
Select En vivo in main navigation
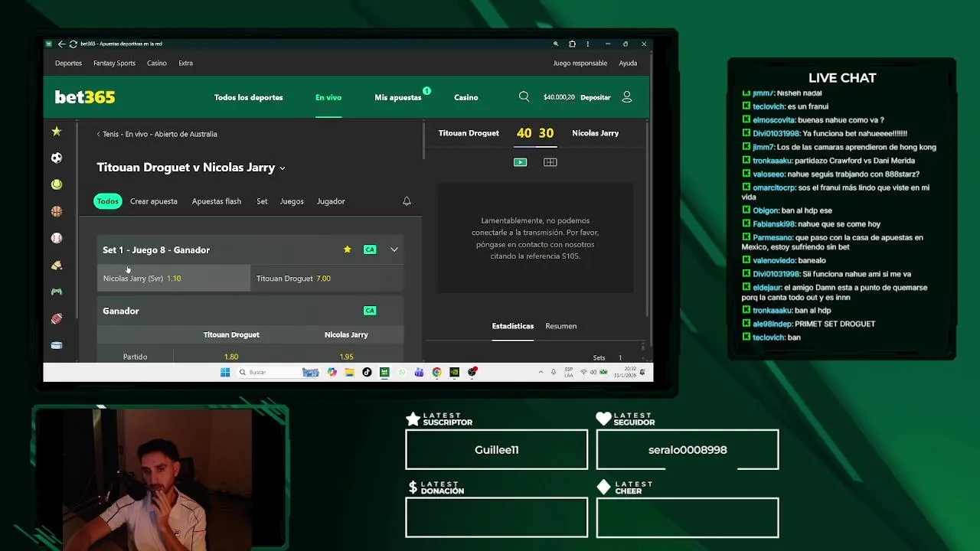coord(328,97)
